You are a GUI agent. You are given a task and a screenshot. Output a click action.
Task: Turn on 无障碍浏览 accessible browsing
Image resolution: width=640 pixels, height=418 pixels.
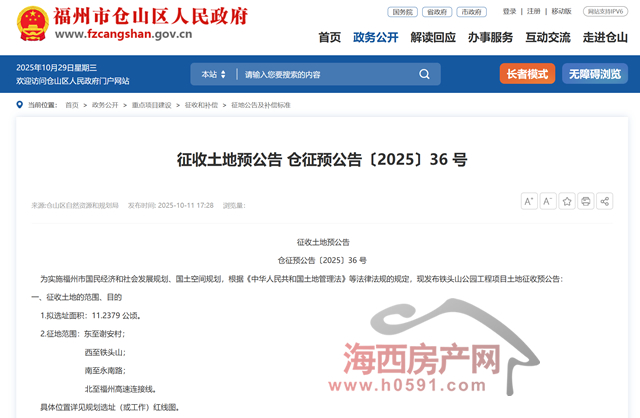click(x=595, y=74)
